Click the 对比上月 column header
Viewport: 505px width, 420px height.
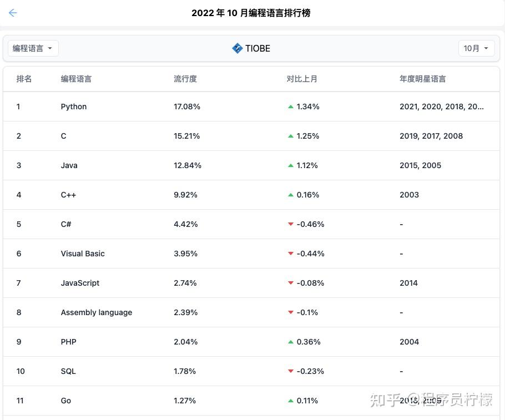[x=302, y=79]
